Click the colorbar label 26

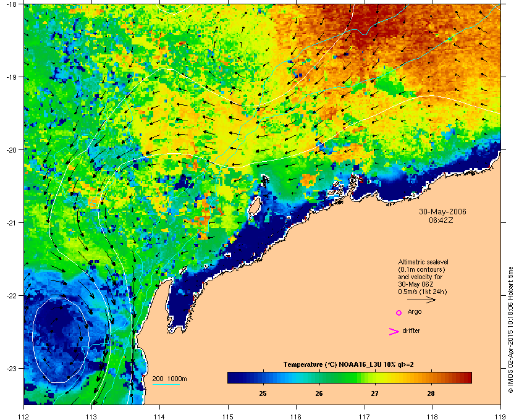click(x=319, y=393)
